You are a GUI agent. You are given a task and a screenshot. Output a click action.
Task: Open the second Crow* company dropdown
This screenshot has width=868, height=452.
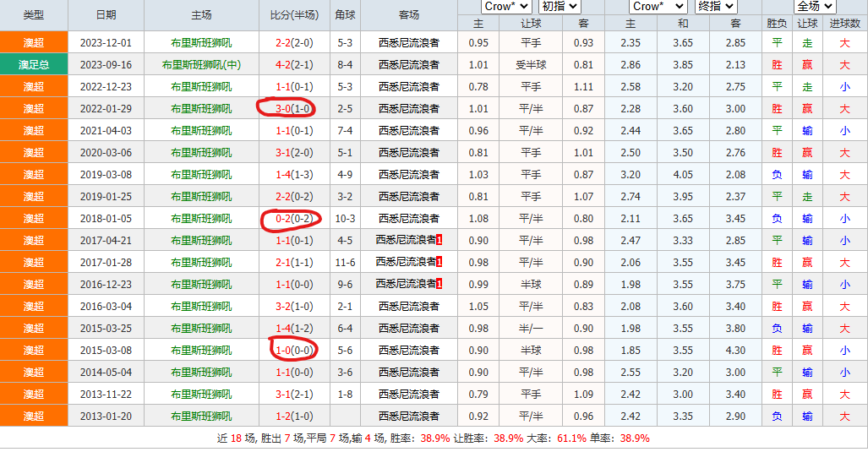coord(658,7)
